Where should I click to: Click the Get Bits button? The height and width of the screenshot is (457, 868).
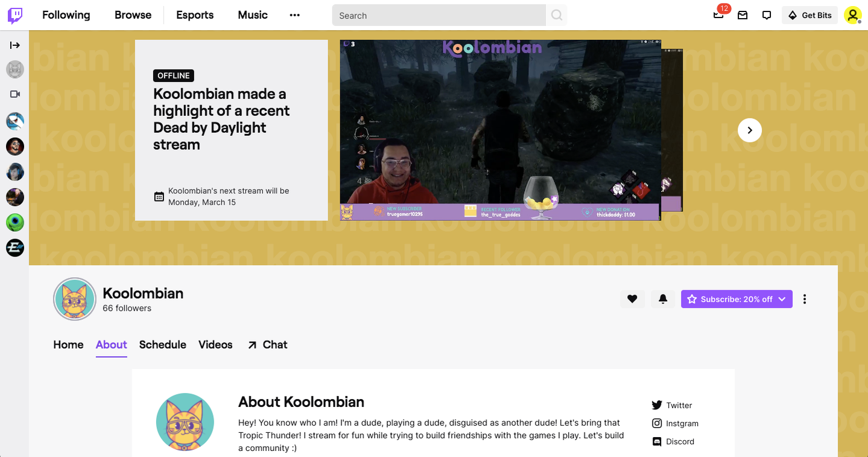point(809,15)
